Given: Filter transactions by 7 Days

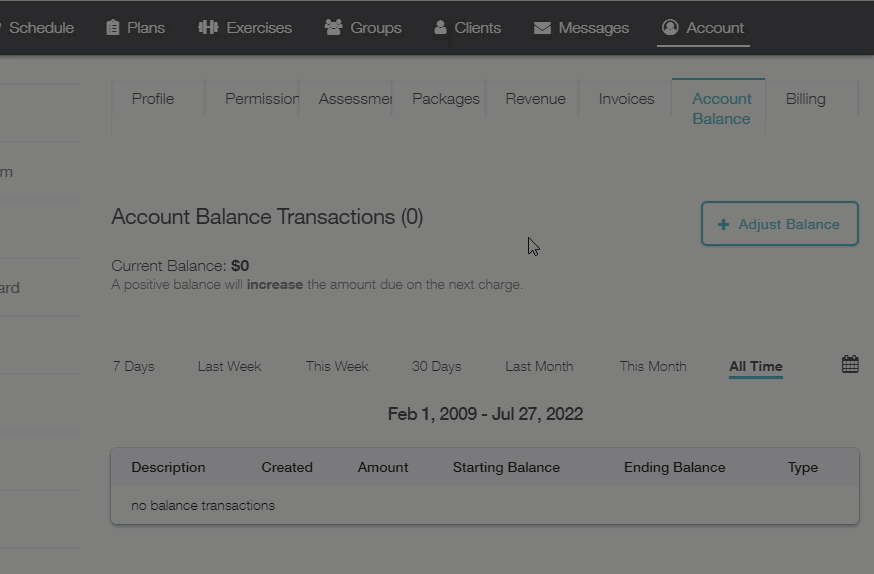Looking at the screenshot, I should tap(133, 366).
